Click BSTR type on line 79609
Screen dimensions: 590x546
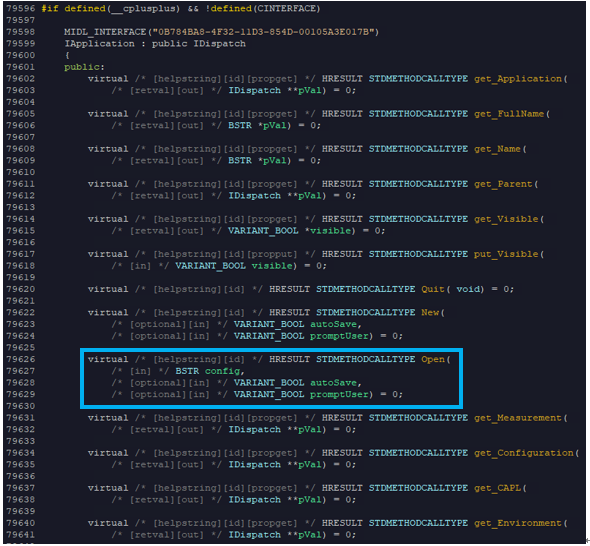240,161
